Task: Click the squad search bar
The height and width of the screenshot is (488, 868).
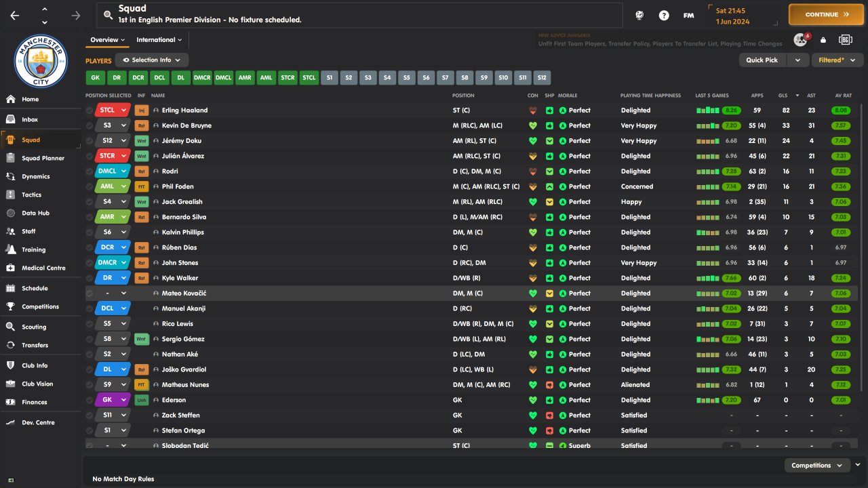Action: [x=359, y=15]
